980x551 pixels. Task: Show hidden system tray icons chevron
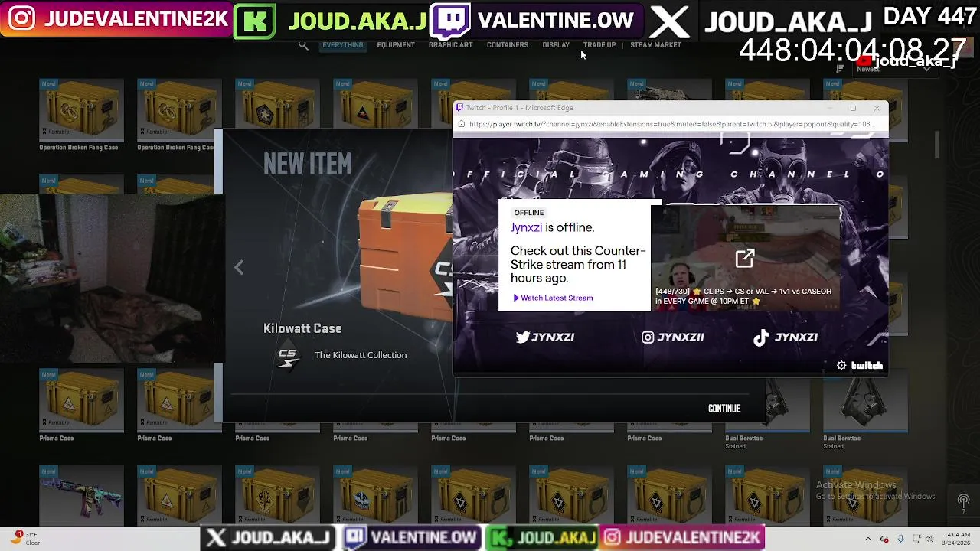[867, 539]
